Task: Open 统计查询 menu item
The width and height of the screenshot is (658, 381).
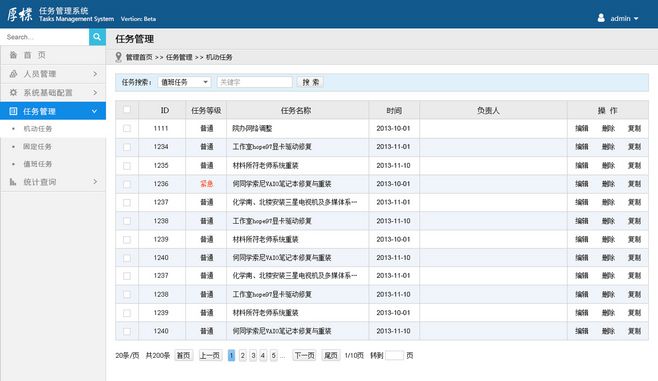Action: 53,182
